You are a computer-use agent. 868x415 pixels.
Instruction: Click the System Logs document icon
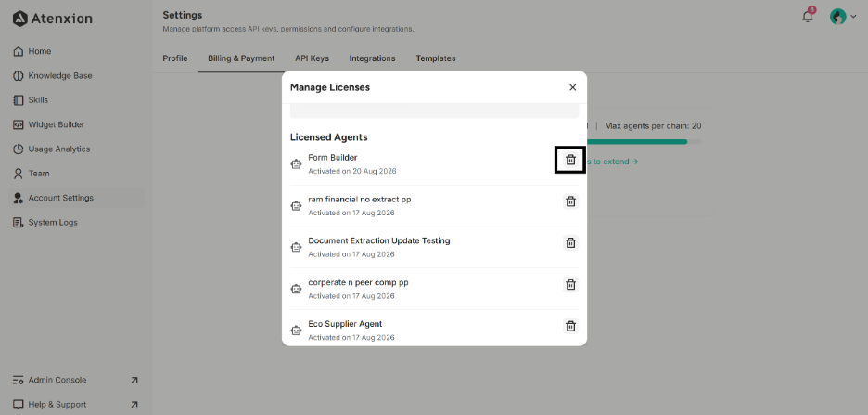coord(19,222)
